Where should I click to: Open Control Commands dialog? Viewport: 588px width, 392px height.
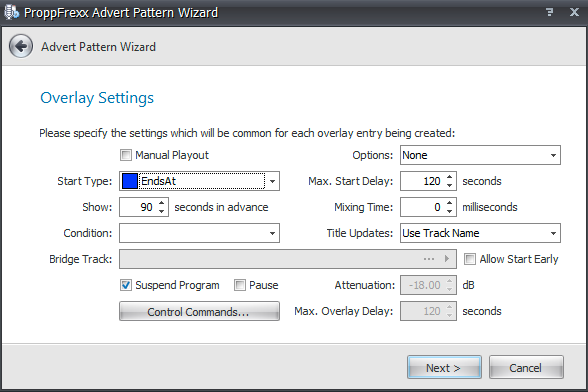coord(199,311)
